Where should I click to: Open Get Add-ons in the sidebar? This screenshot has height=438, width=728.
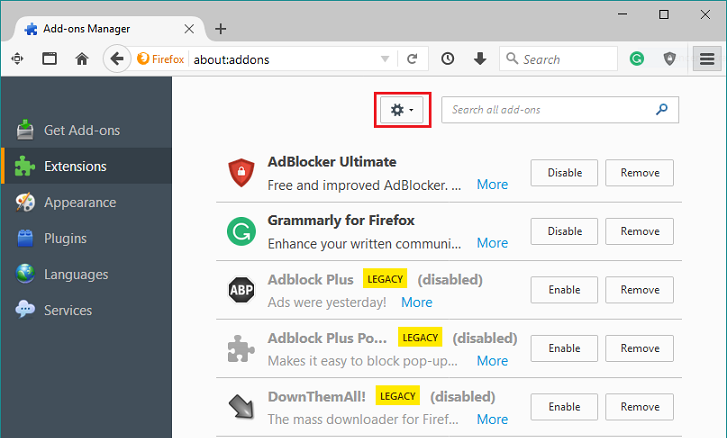click(x=86, y=131)
